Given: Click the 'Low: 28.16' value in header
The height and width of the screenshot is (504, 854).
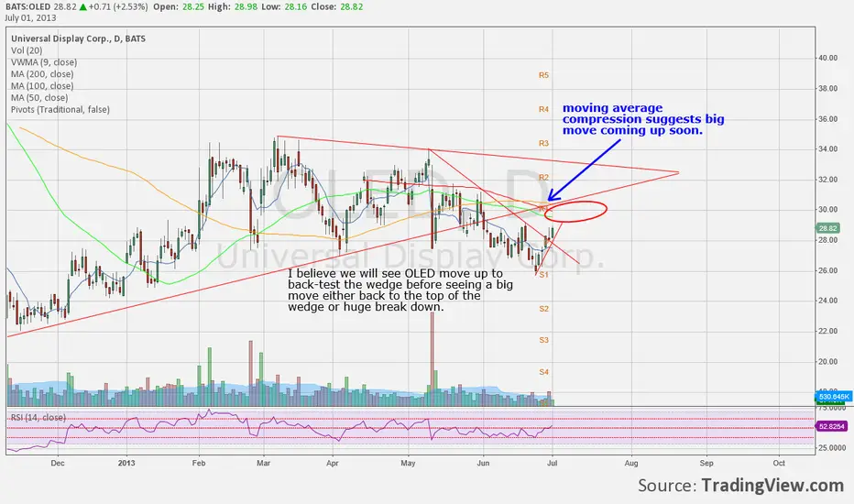Looking at the screenshot, I should tap(284, 7).
